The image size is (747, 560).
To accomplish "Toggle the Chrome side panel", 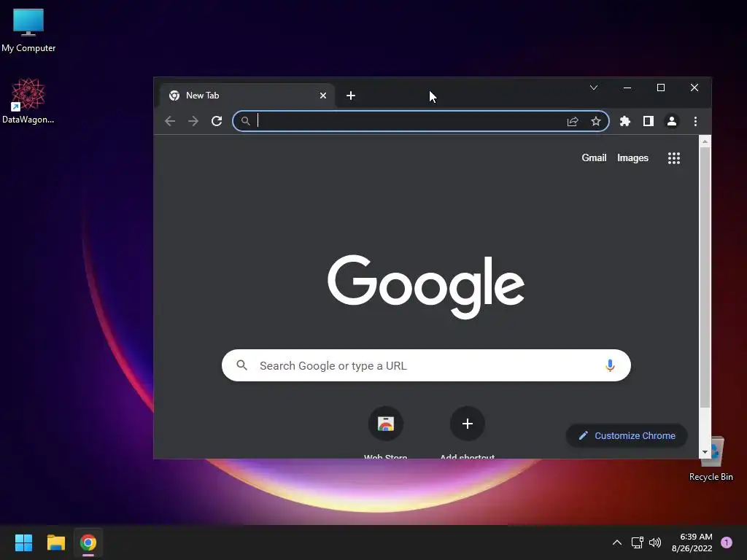I will click(649, 121).
